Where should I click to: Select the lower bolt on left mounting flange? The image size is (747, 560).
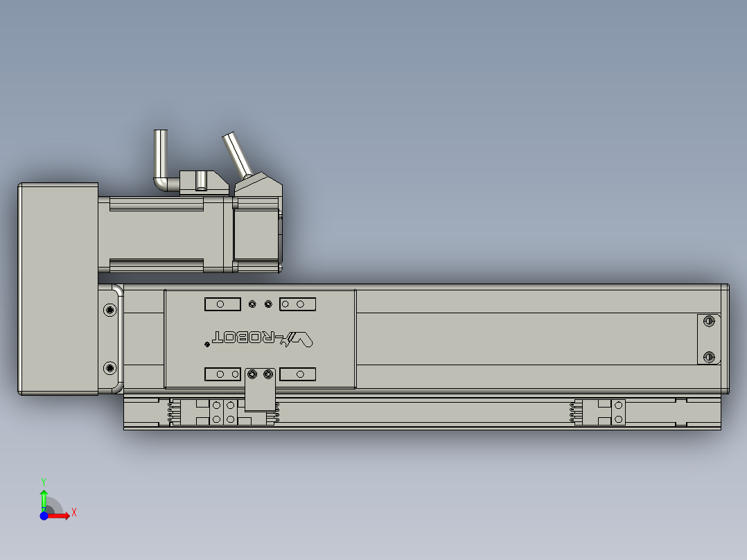(110, 369)
